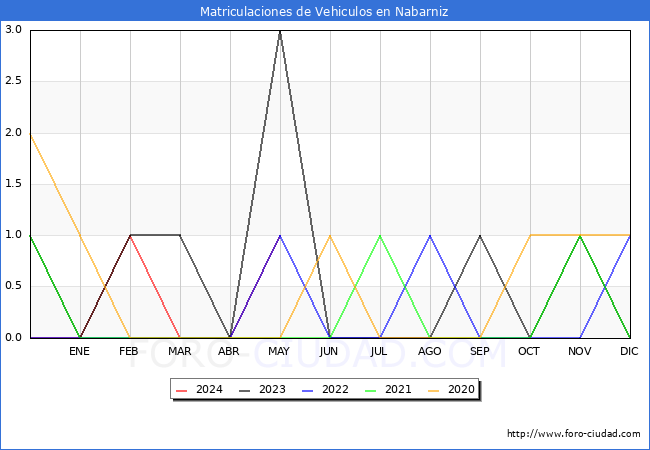Click the SEP month axis label

(x=480, y=351)
